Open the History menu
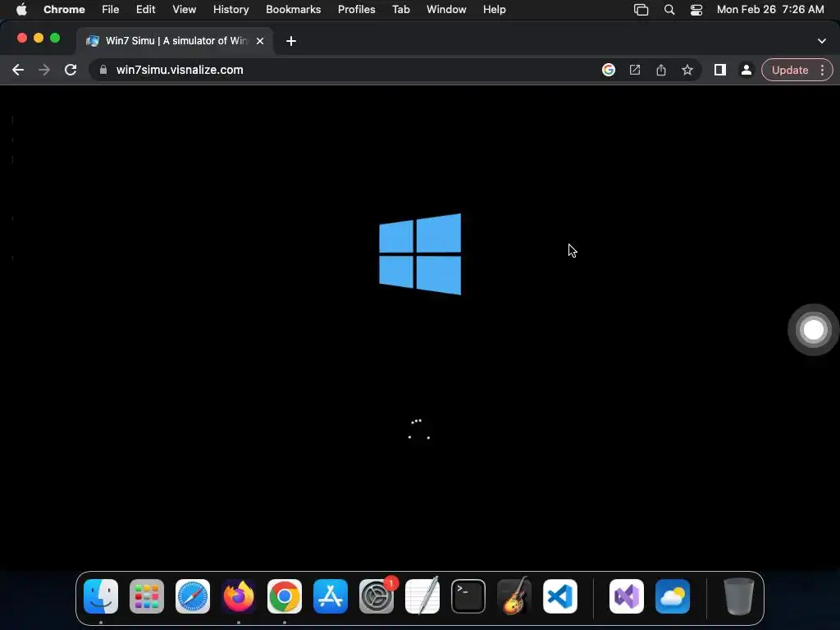This screenshot has width=840, height=630. coord(231,10)
